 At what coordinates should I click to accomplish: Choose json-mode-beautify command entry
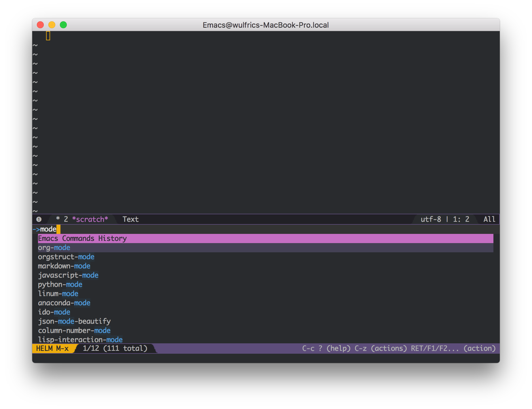[x=74, y=321]
